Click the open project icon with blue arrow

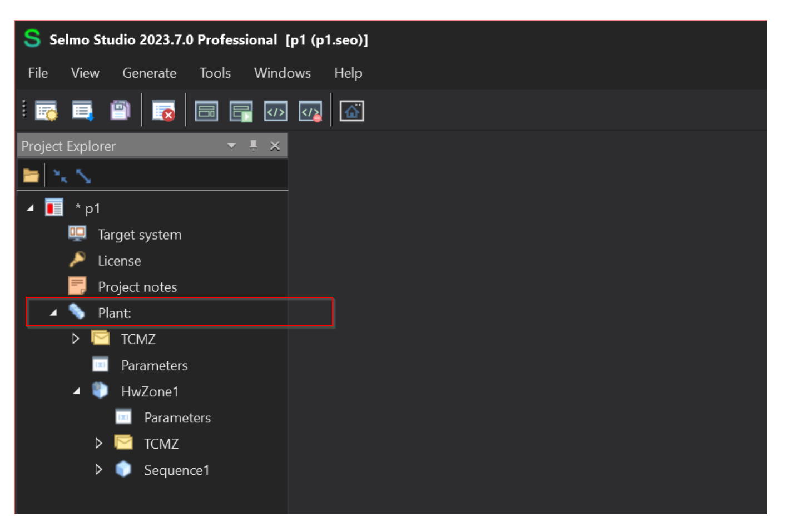(83, 111)
